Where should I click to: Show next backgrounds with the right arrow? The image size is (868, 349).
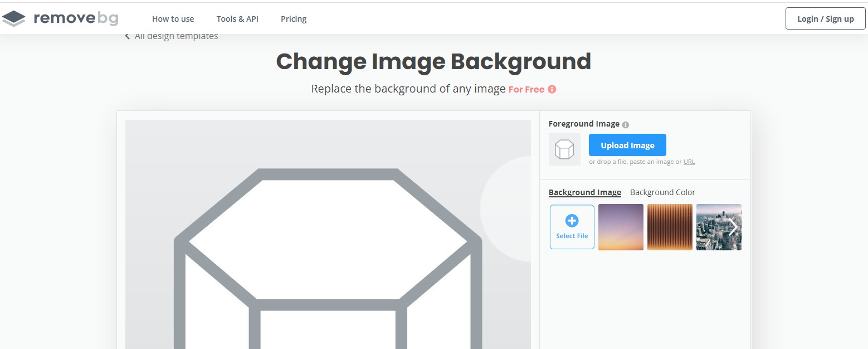click(x=733, y=227)
